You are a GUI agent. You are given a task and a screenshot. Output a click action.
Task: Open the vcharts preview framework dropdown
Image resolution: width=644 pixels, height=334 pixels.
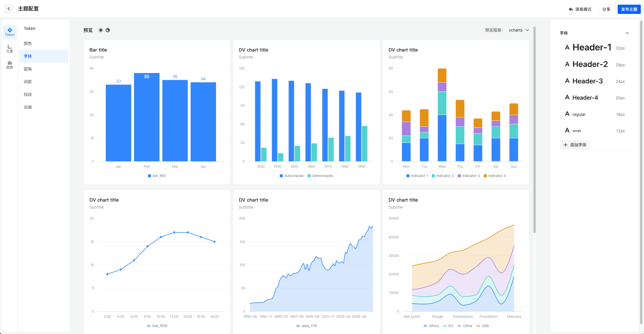[519, 30]
